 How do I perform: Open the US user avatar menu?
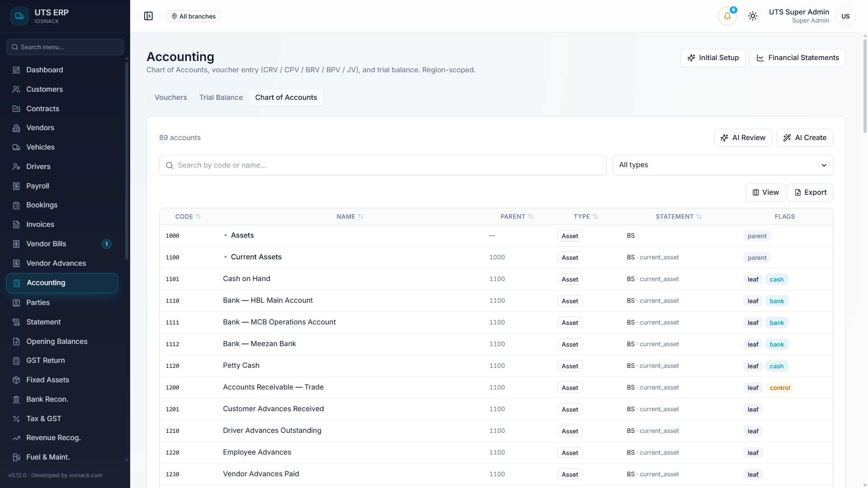pos(845,16)
